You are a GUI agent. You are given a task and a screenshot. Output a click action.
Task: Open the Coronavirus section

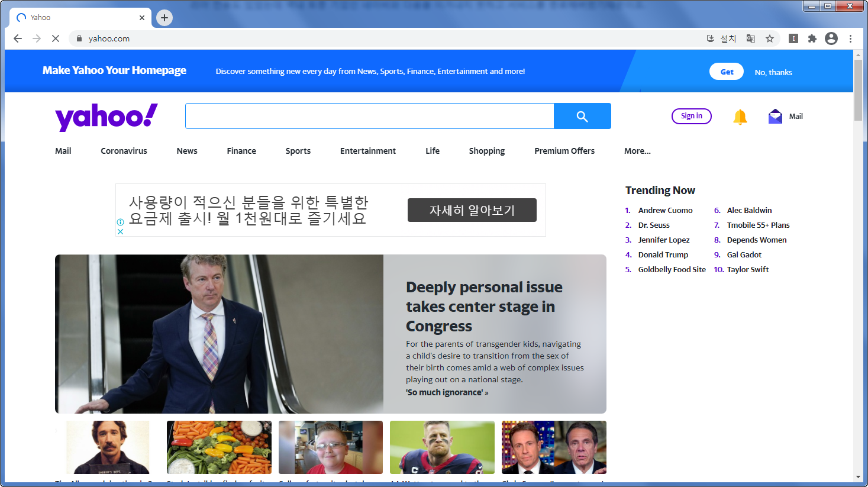(x=124, y=151)
